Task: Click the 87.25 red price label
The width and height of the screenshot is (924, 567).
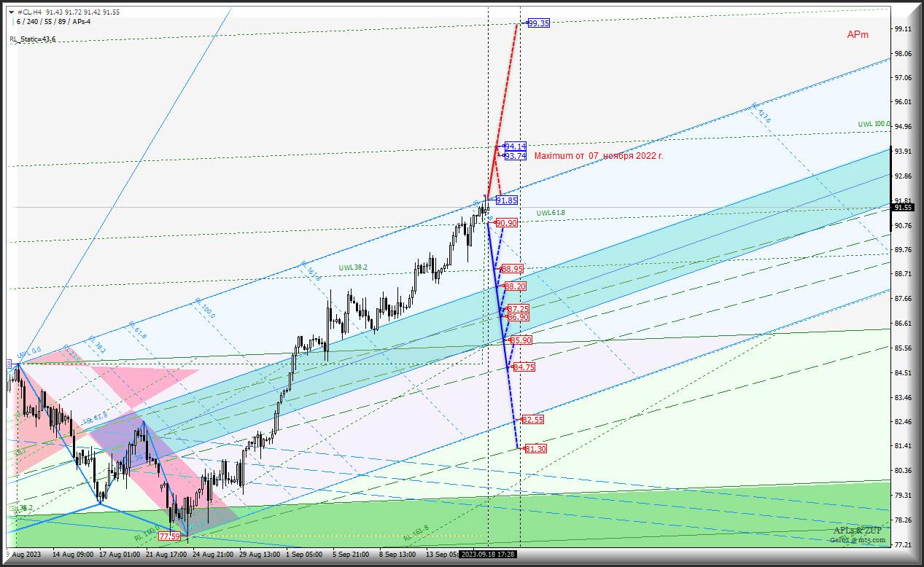Action: pos(518,309)
